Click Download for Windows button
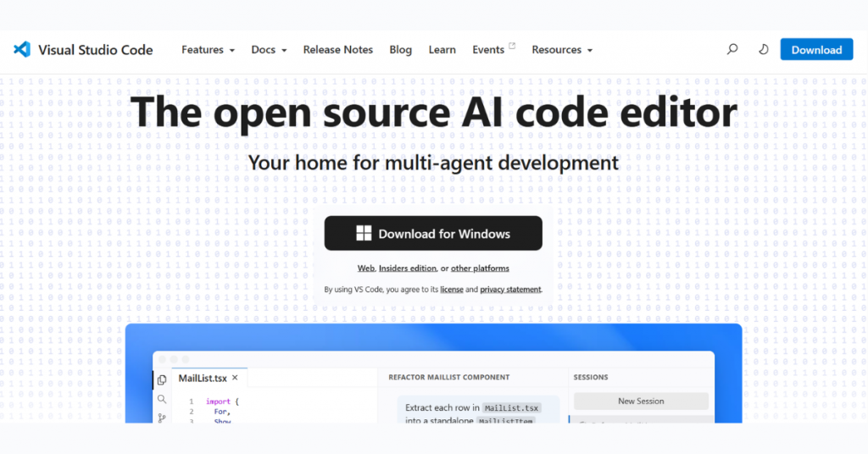Viewport: 868px width, 454px height. click(x=433, y=234)
